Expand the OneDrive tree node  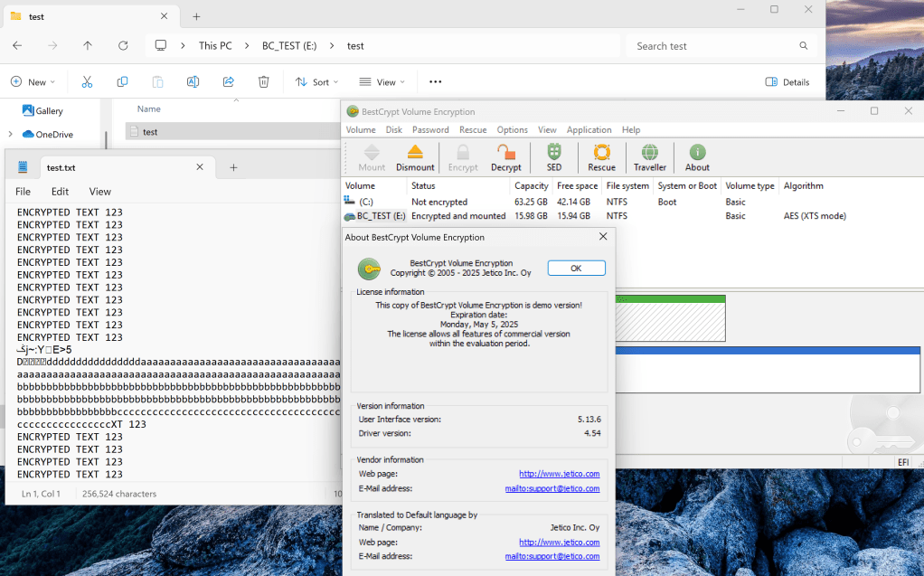tap(10, 135)
